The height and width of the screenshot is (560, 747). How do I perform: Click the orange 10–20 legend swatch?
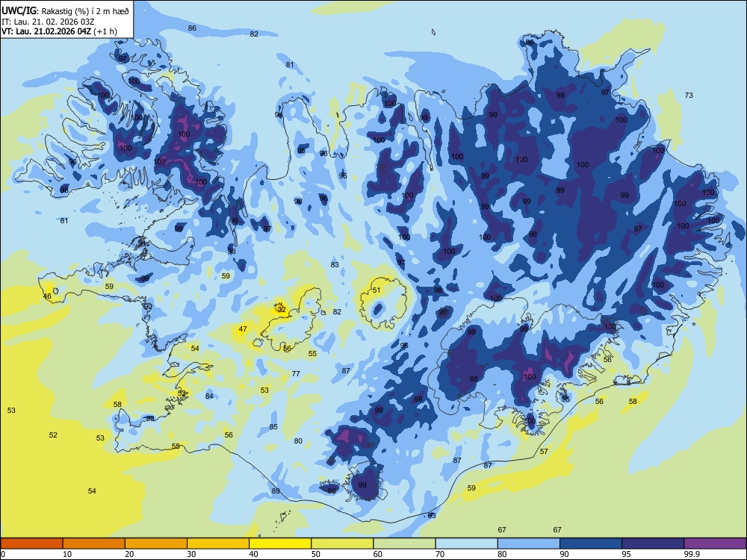click(x=94, y=544)
